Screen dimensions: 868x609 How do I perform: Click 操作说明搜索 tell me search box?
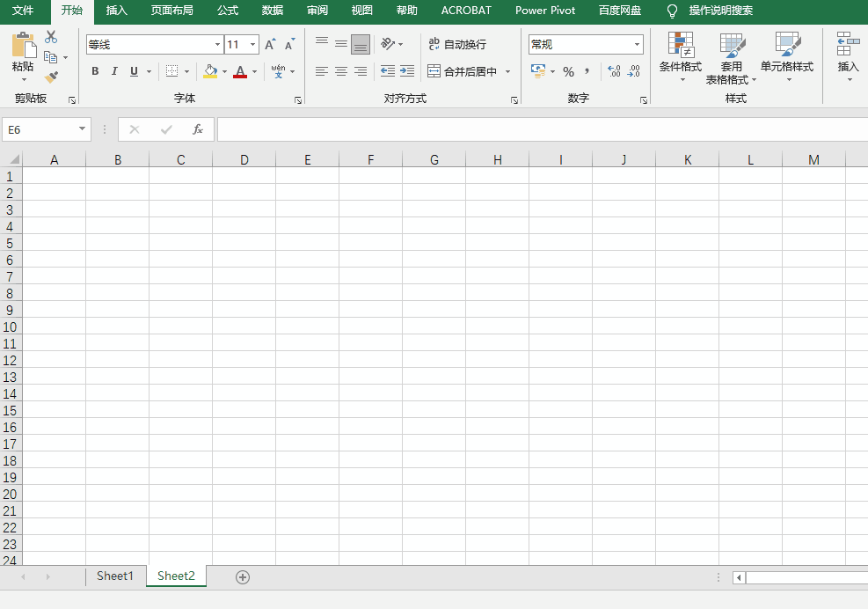719,11
